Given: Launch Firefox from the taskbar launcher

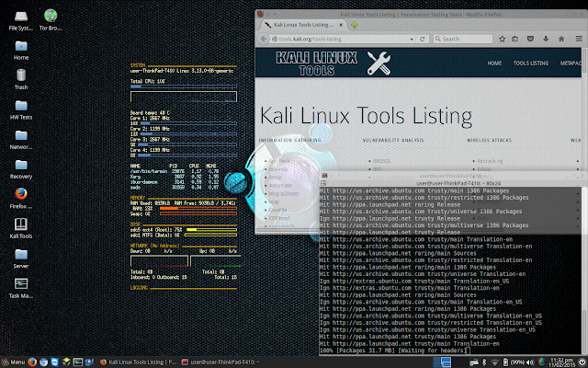Looking at the screenshot, I should tap(32, 362).
